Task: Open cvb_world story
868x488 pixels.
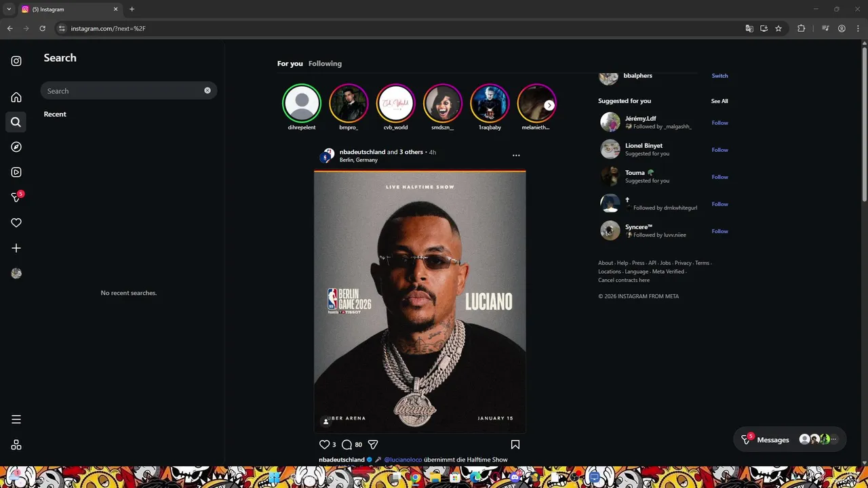Action: tap(395, 103)
